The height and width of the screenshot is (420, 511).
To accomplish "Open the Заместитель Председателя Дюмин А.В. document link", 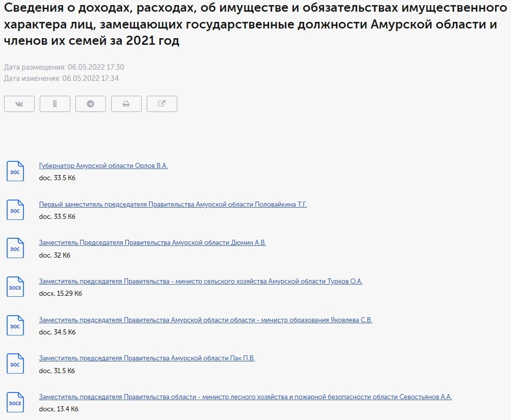I will pyautogui.click(x=152, y=242).
